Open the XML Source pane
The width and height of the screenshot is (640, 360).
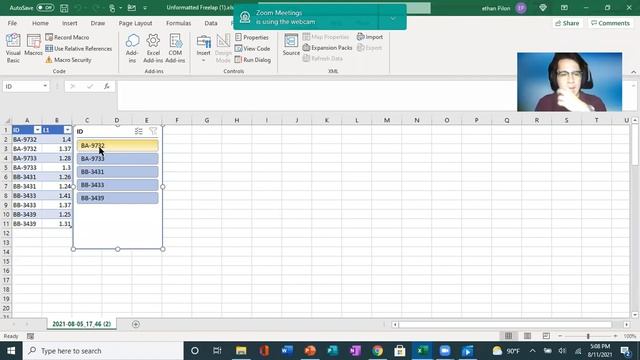[291, 45]
